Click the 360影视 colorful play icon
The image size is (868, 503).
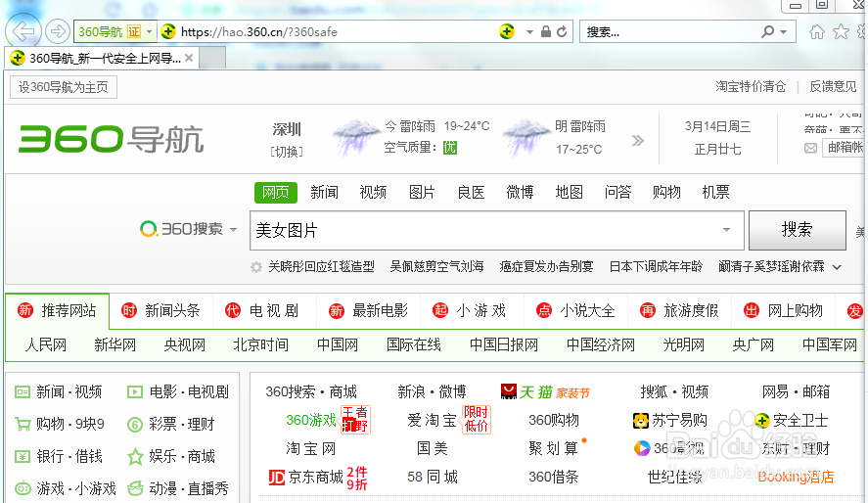point(642,448)
